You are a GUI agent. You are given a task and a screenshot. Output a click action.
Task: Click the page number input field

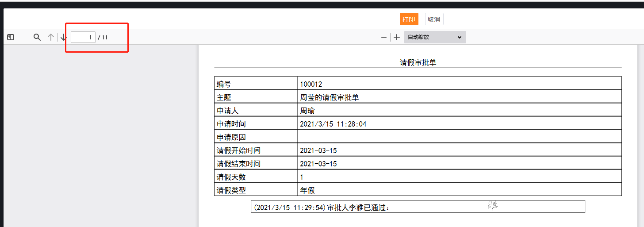click(83, 38)
